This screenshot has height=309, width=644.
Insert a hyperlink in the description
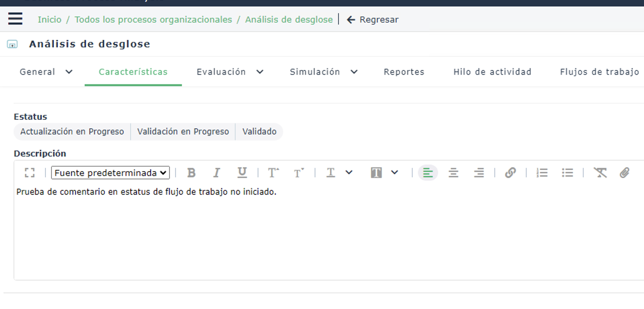click(x=511, y=173)
